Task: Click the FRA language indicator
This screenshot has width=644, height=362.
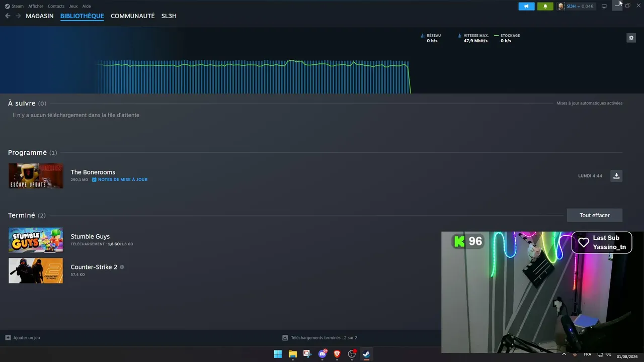Action: coord(588,354)
